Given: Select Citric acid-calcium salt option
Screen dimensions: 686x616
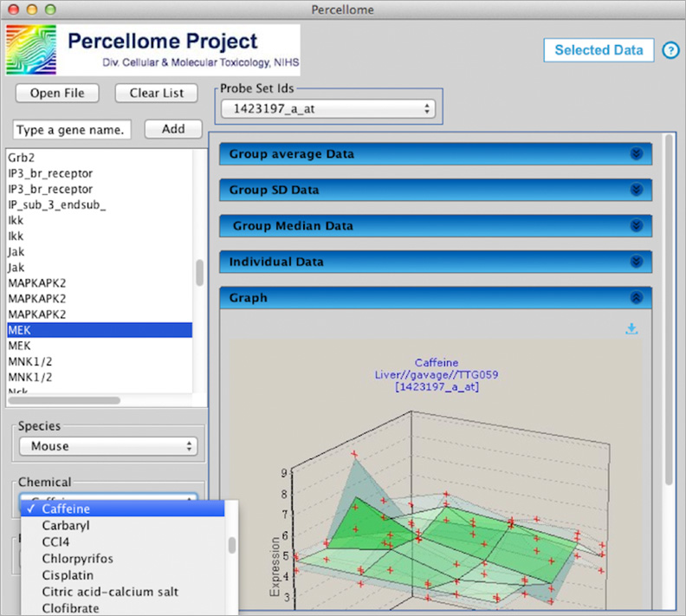Looking at the screenshot, I should (122, 592).
